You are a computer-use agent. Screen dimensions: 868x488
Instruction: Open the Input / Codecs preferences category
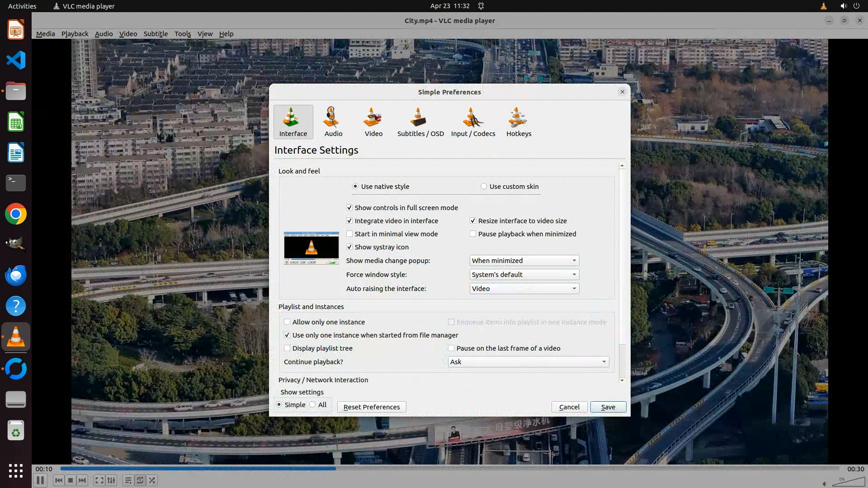pyautogui.click(x=473, y=122)
